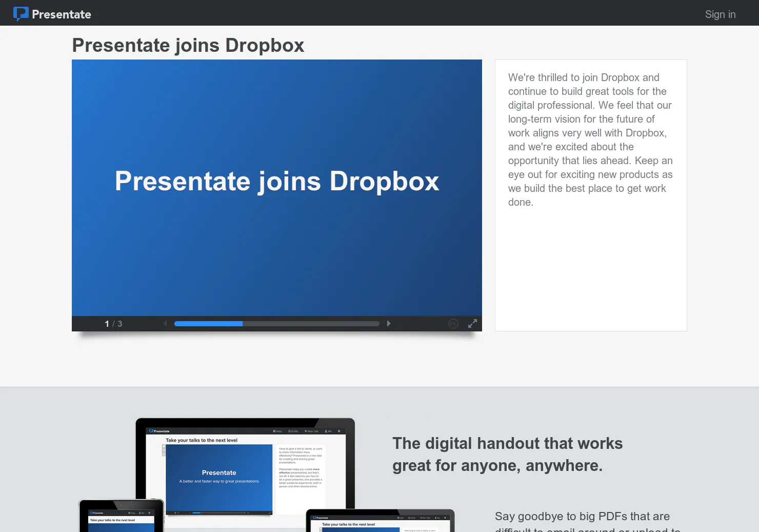Screen dimensions: 759x532
Task: Click the slide counter 1 / 3
Action: click(113, 324)
